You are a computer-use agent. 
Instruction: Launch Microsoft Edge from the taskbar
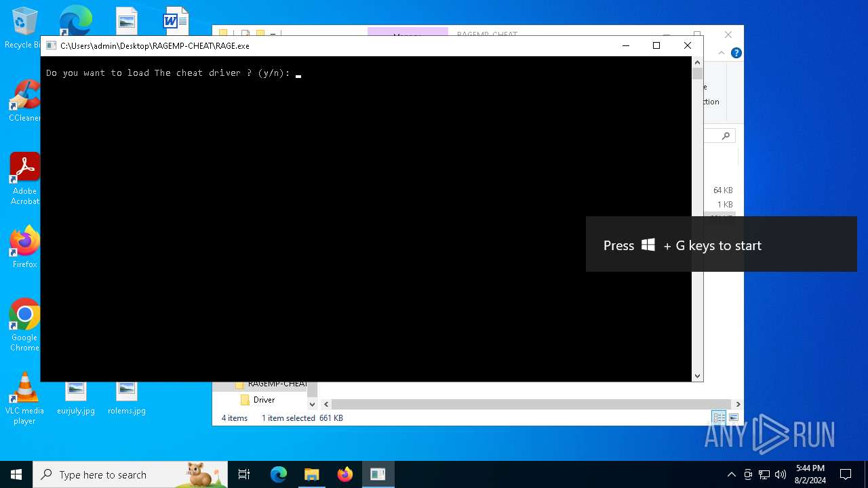coord(279,474)
